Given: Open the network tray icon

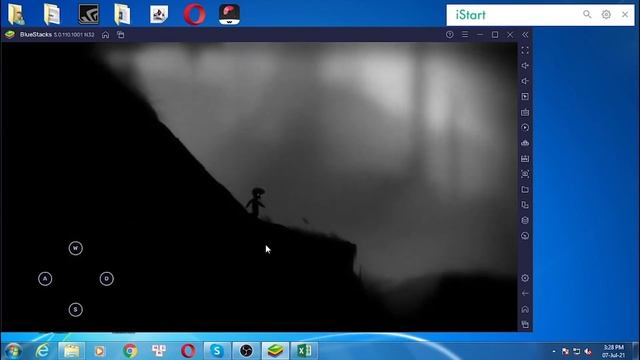Looking at the screenshot, I should click(577, 351).
